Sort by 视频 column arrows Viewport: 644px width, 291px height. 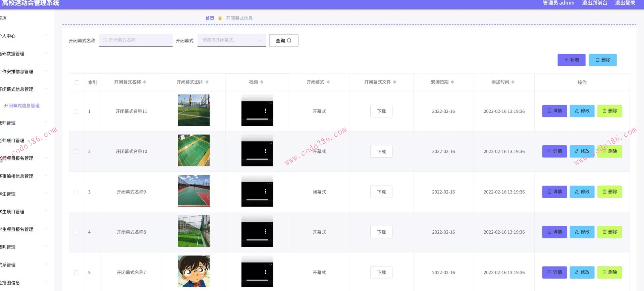tap(262, 82)
